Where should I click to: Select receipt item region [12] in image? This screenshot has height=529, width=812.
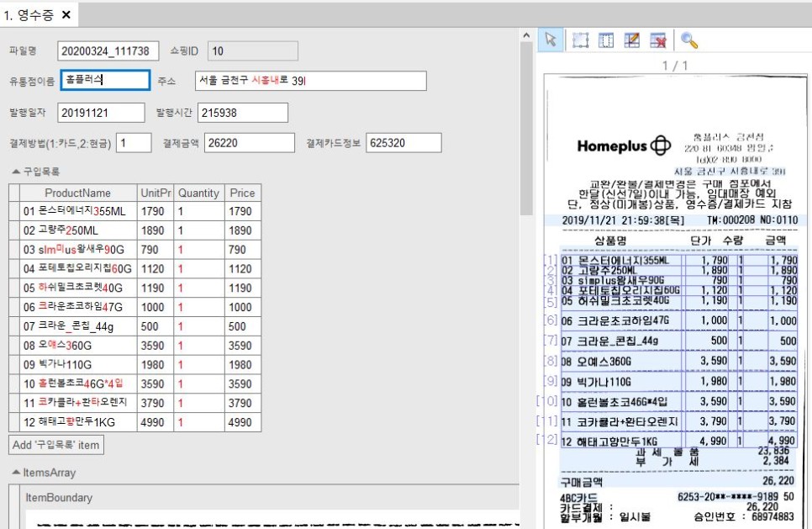678,441
